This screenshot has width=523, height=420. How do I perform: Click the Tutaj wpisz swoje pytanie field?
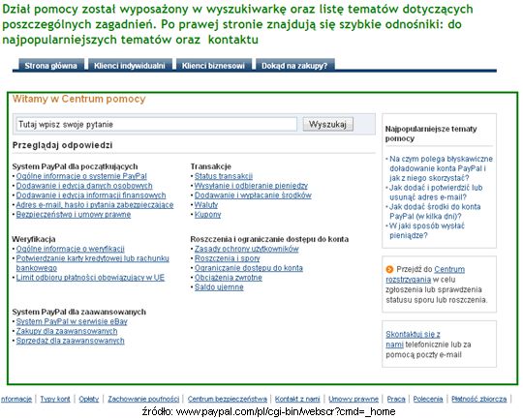[157, 124]
